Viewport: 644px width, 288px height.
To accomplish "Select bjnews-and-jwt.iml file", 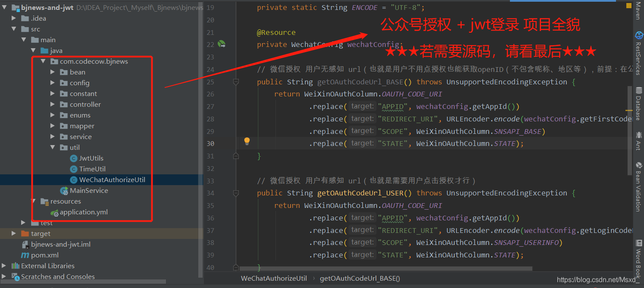I will click(x=61, y=245).
